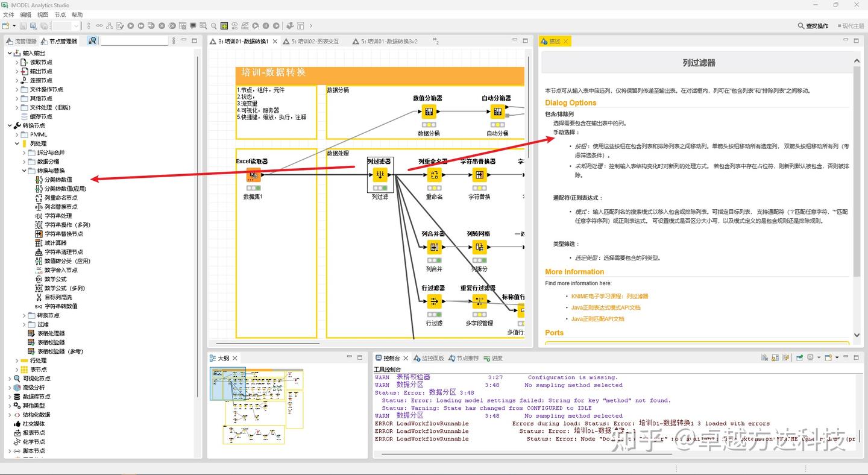Expand the PMML folder in node tree
Image resolution: width=868 pixels, height=475 pixels.
[17, 134]
